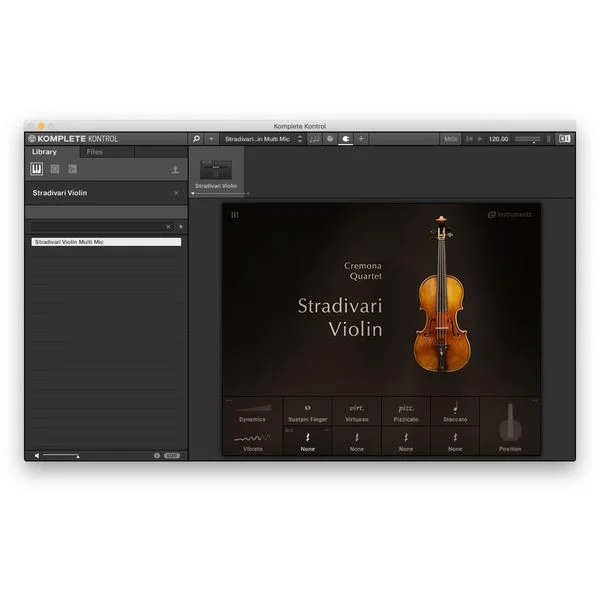Select the Stradivari Violin Multi Mic preset

point(106,242)
